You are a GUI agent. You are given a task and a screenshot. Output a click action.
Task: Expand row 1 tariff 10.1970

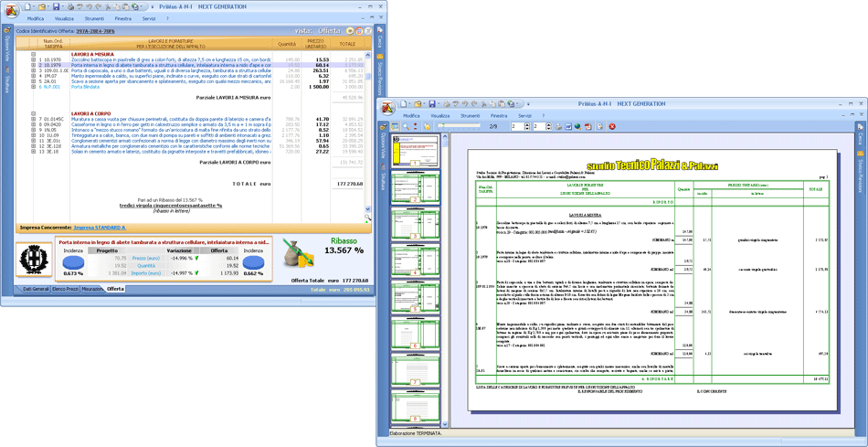point(33,59)
